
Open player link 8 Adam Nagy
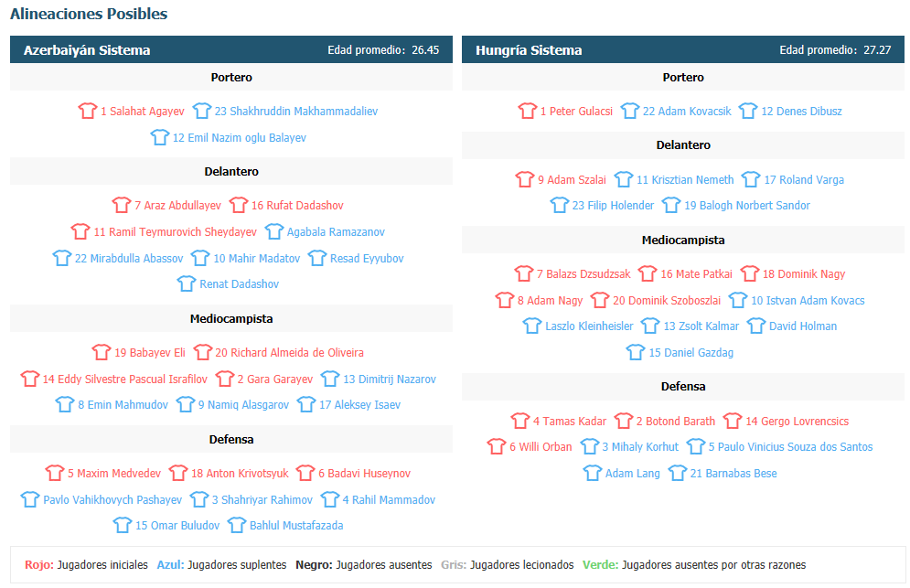pyautogui.click(x=551, y=300)
